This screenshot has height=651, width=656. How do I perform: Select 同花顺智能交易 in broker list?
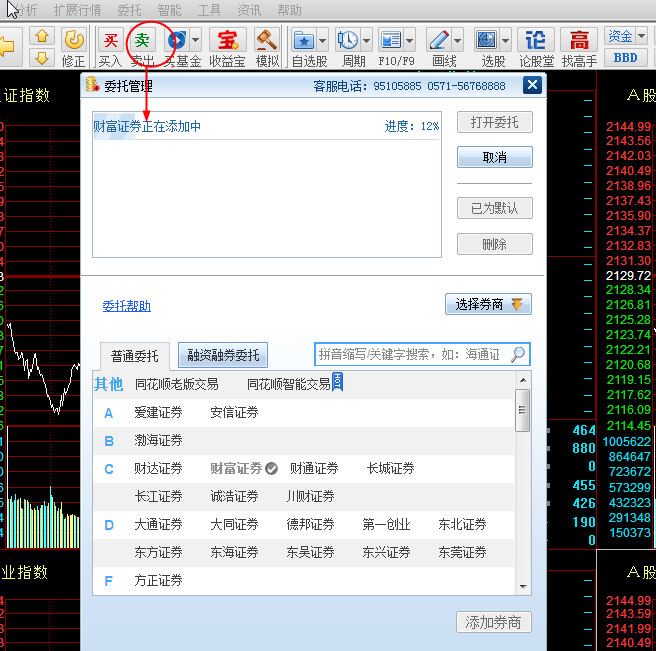tap(289, 384)
